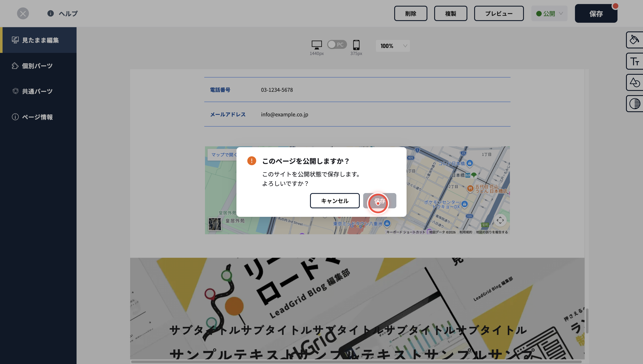The width and height of the screenshot is (643, 364).
Task: Open the typography Tt tool
Action: click(634, 61)
